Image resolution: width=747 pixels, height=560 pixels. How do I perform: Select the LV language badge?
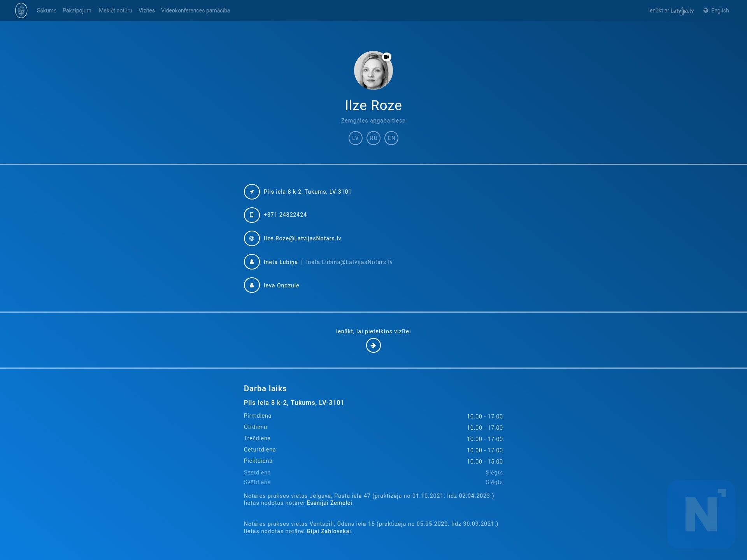[x=355, y=138]
